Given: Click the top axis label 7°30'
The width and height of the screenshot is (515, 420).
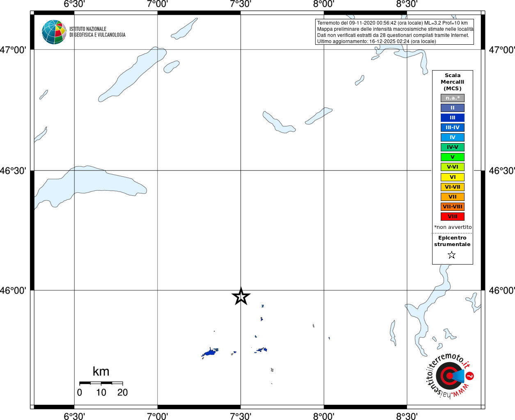Looking at the screenshot, I should coord(240,4).
